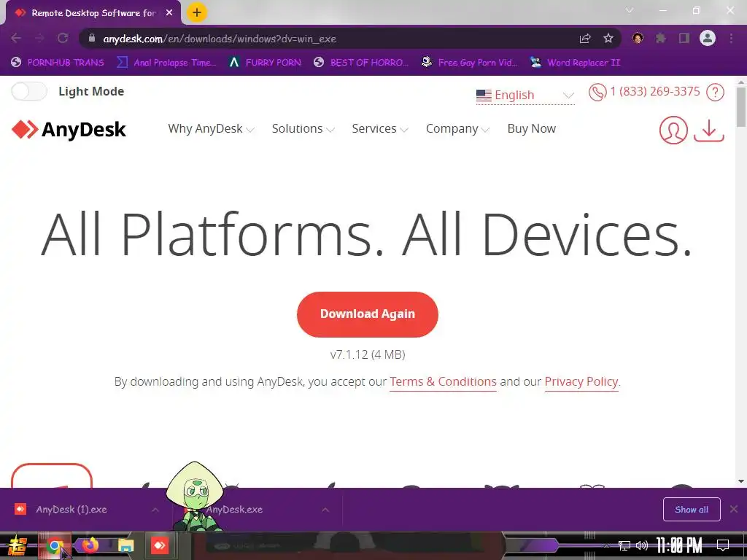Open the Word Replacer II bookmark
747x560 pixels.
pos(576,63)
